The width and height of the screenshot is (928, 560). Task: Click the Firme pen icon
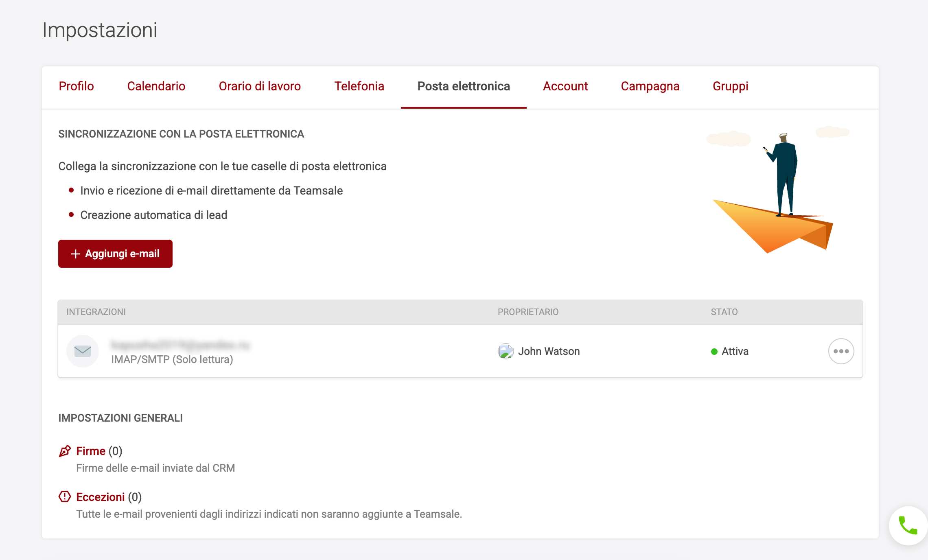(65, 451)
